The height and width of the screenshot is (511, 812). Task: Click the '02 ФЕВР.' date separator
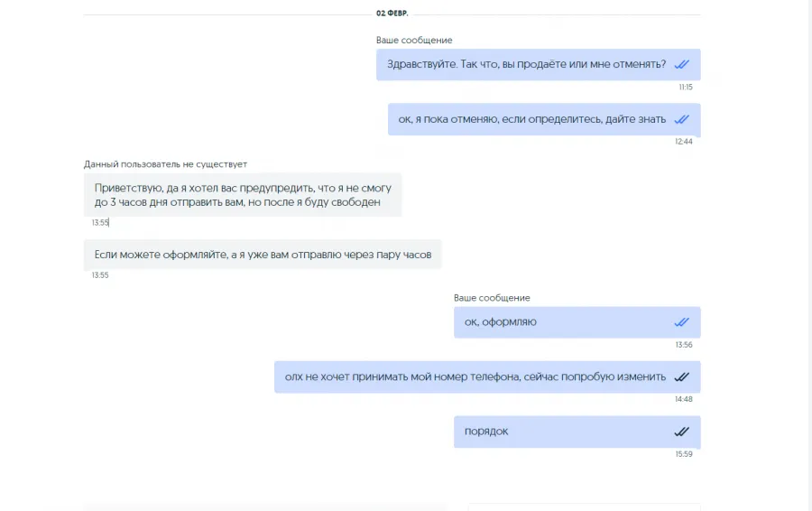pos(392,14)
